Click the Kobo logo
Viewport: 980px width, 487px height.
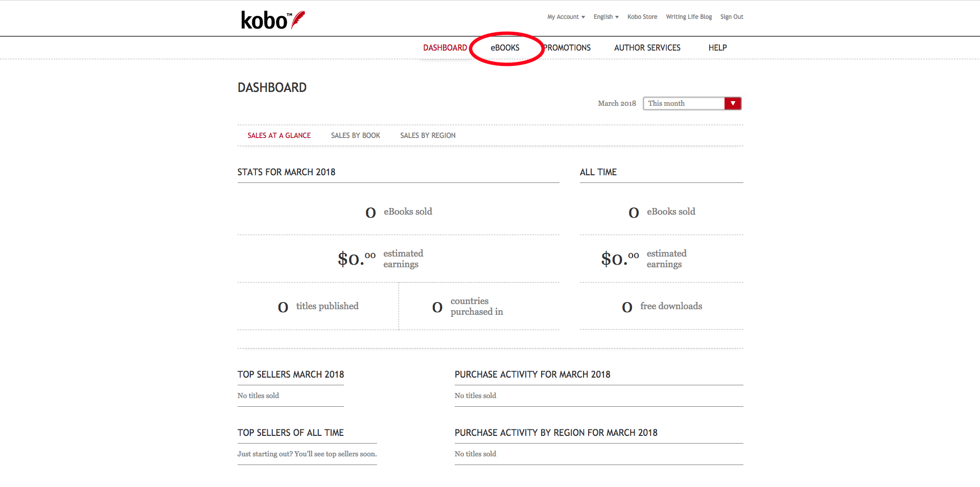point(272,20)
